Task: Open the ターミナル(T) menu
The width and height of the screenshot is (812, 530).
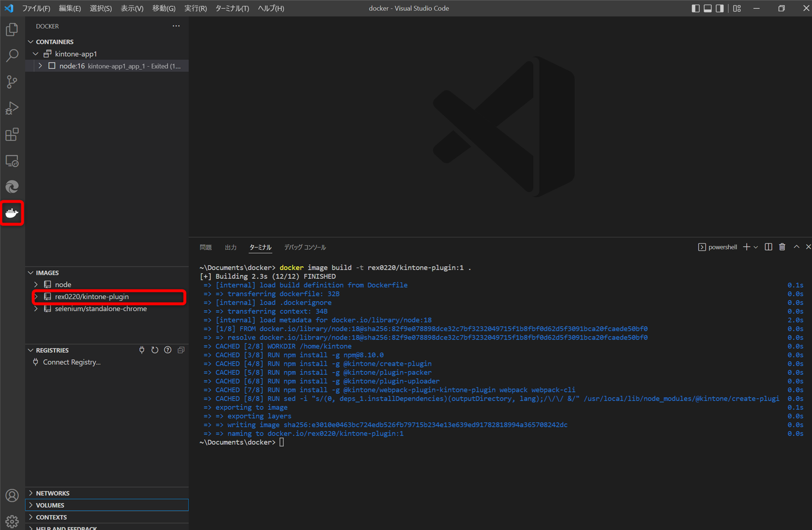Action: pyautogui.click(x=232, y=8)
